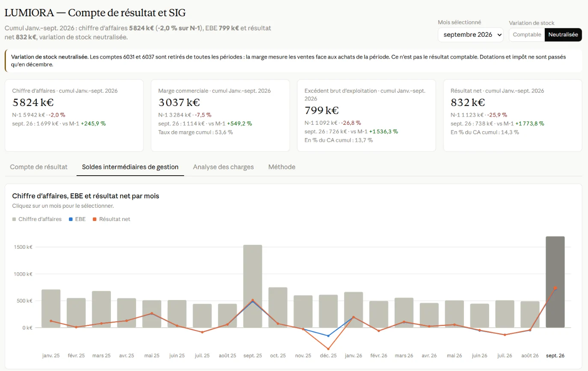Switch stock variation to Comptable
Viewport: 588px width, 371px height.
[527, 35]
